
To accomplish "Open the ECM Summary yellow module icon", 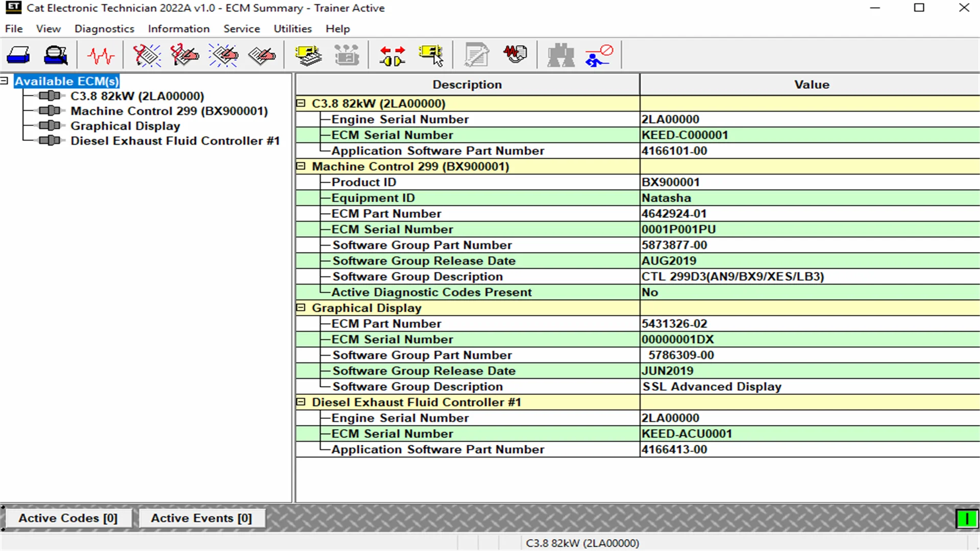I will pos(308,55).
